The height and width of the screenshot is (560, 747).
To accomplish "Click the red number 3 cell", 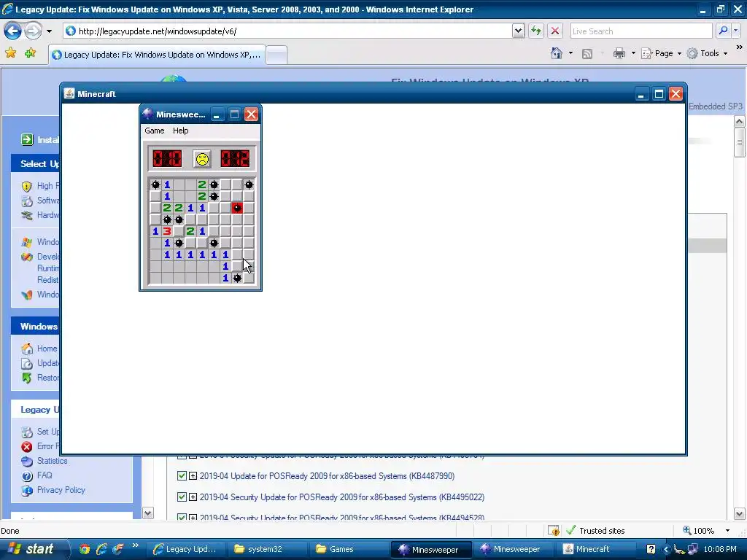I will click(167, 231).
